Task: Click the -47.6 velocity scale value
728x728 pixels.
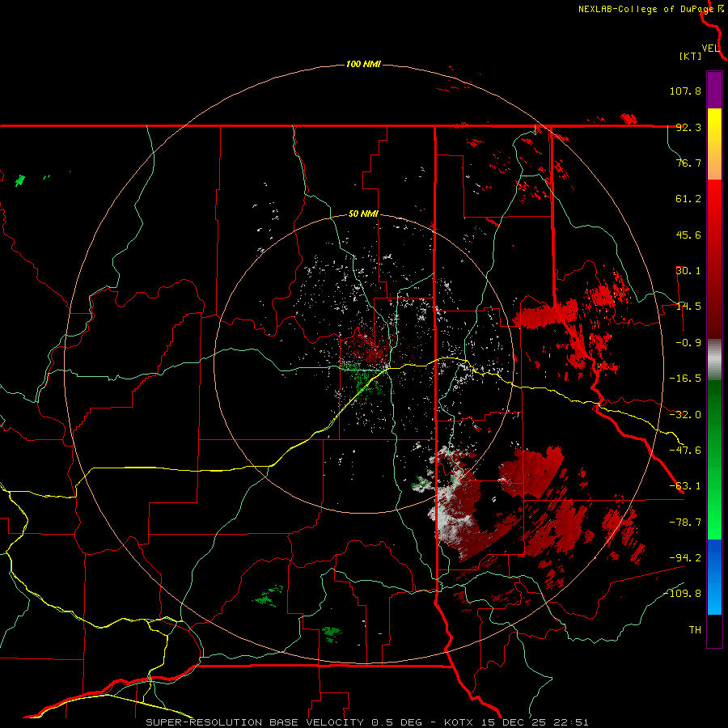Action: coord(685,451)
